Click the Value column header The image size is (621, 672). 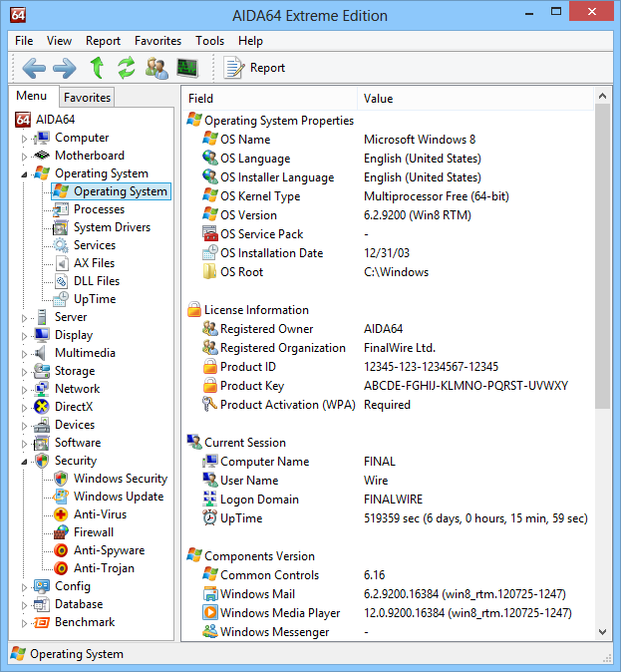379,99
